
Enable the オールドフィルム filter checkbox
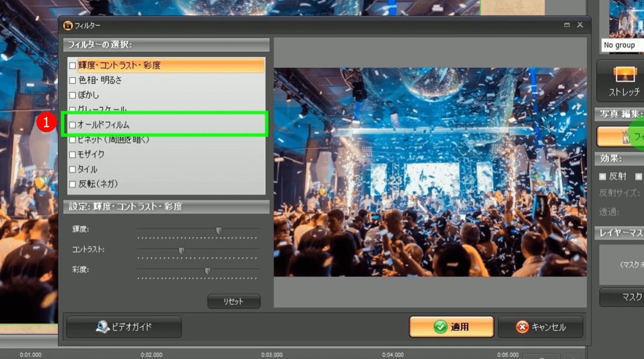point(72,125)
